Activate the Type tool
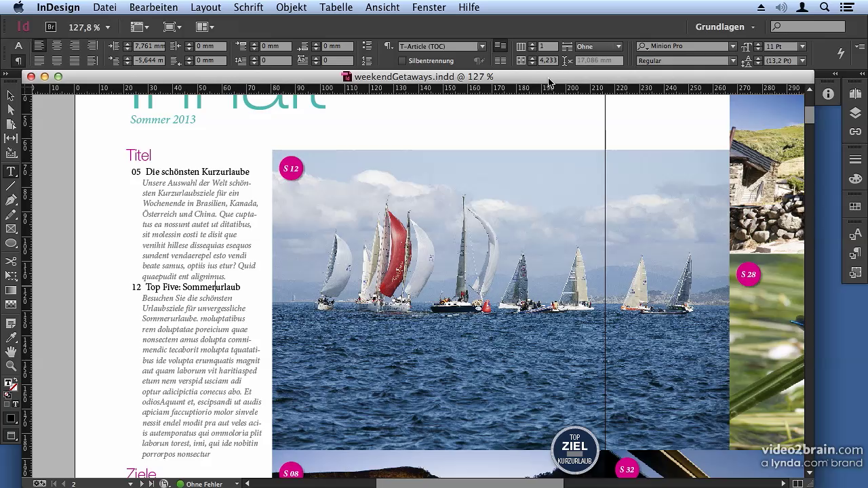The width and height of the screenshot is (868, 488). click(x=11, y=171)
